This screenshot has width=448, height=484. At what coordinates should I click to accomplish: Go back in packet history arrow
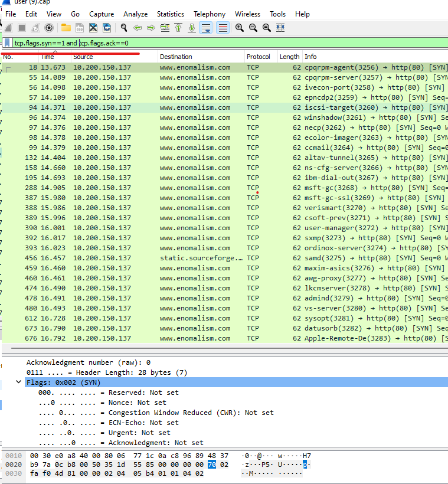click(x=138, y=28)
